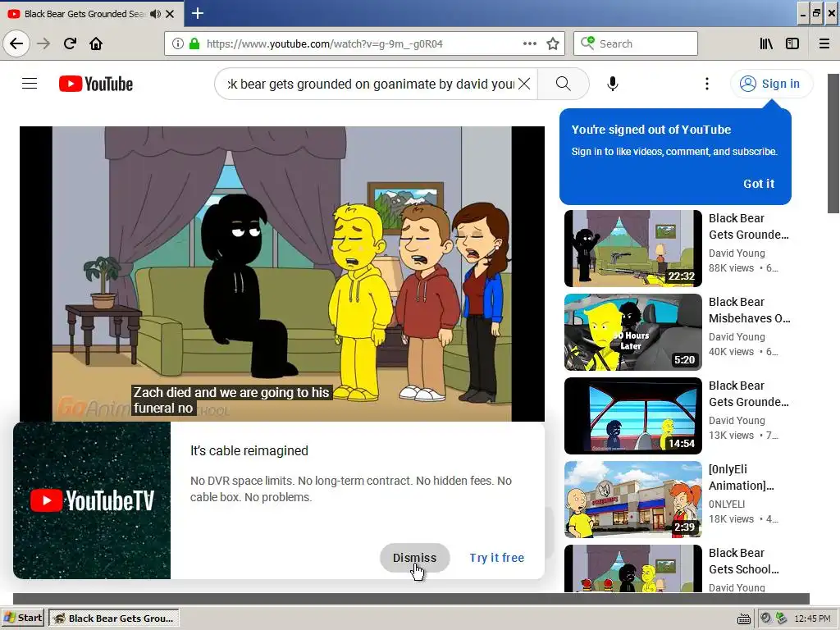Show site information icon in address bar
This screenshot has height=630, width=840.
(177, 43)
